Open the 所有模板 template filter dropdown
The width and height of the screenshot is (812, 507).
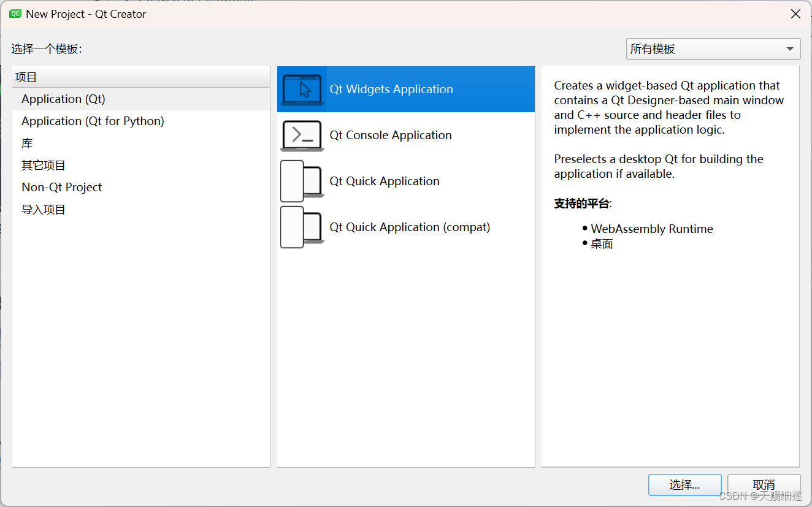[x=713, y=49]
